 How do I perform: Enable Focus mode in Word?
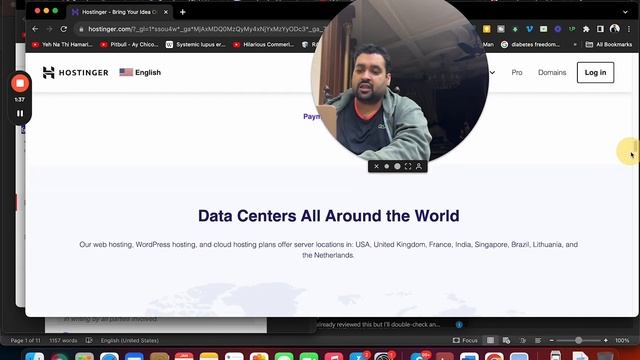(465, 340)
